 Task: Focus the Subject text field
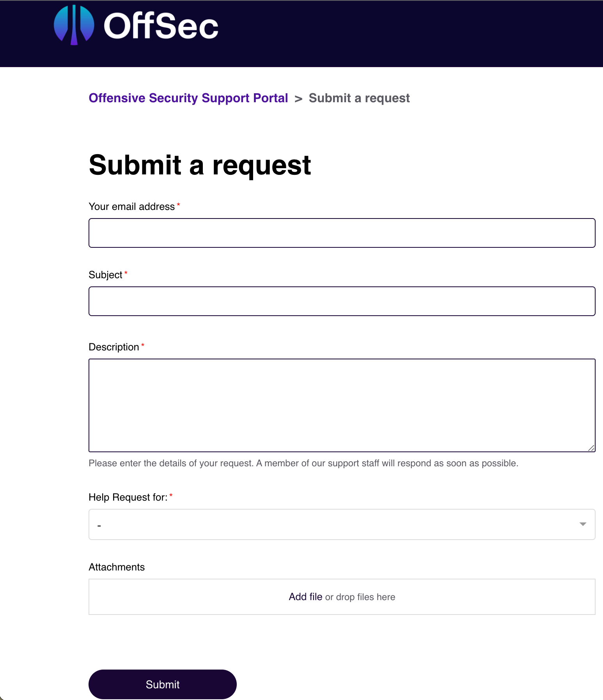pos(342,301)
